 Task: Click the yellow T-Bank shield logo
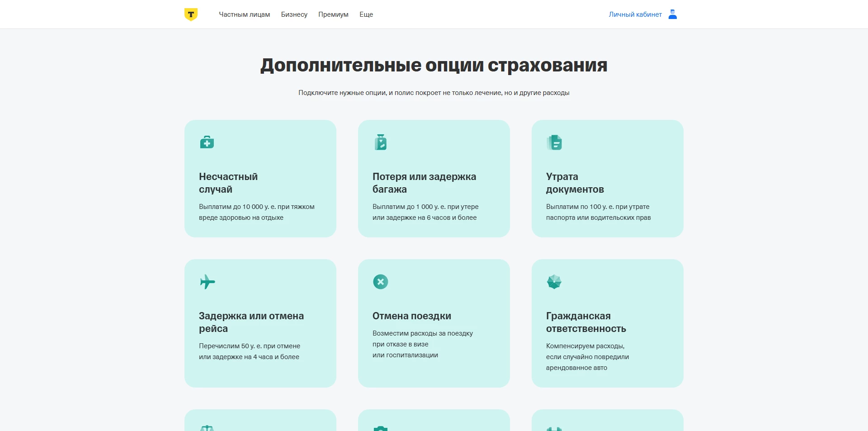coord(191,14)
